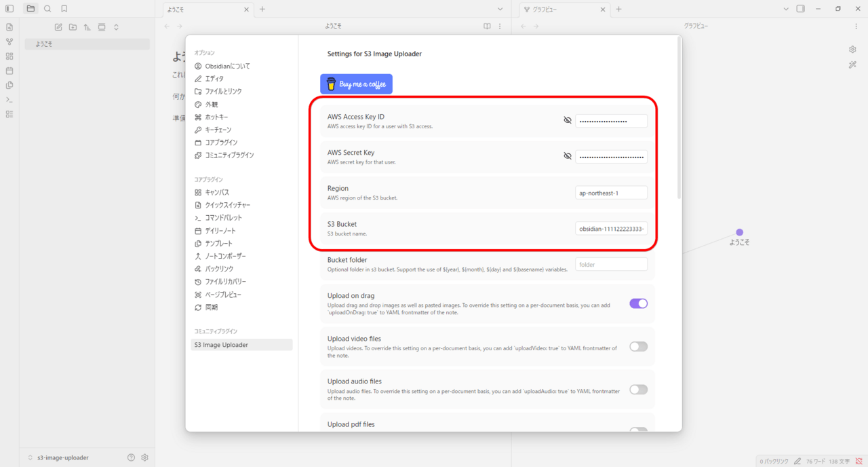Open the tab list dropdown for the left pane

500,10
